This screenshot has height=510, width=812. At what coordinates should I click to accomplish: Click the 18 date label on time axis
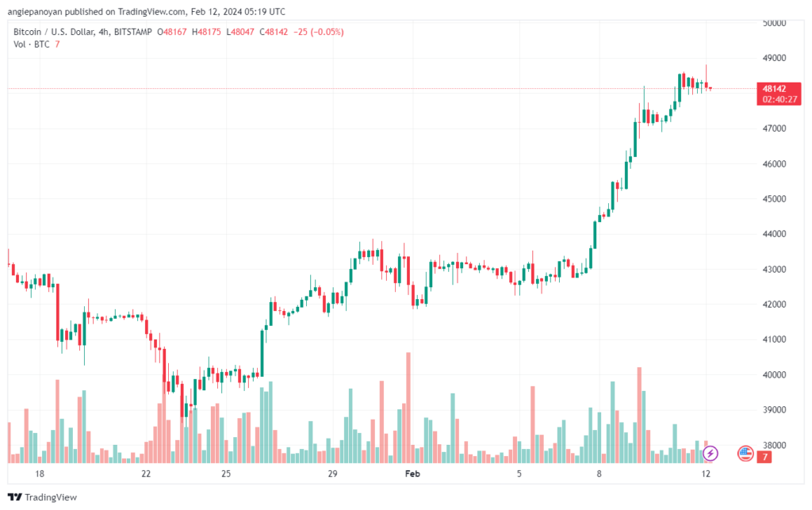point(40,474)
